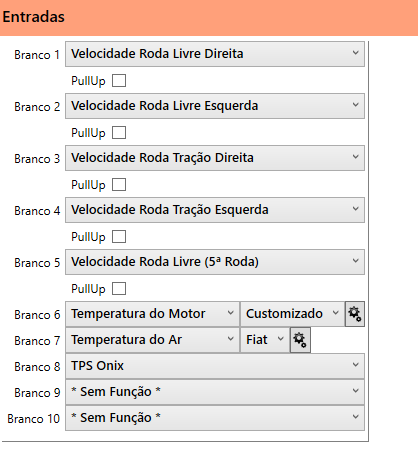Toggle PullUp checkbox under Branco 2
Viewport: 418px width, 452px height.
pyautogui.click(x=119, y=133)
